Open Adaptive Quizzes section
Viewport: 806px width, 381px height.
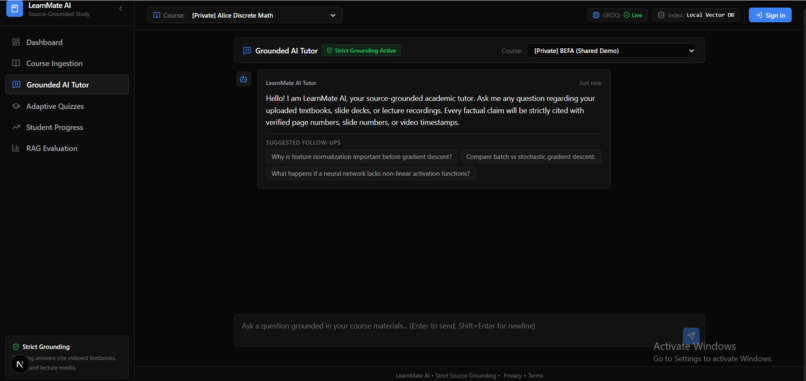[x=67, y=106]
